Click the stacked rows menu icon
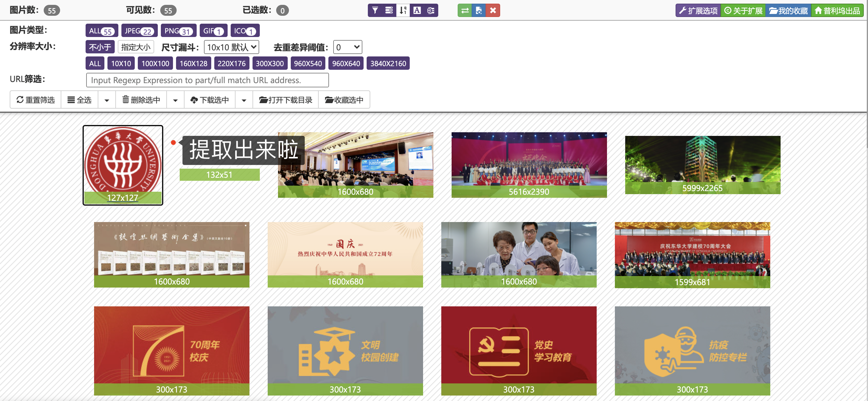Screen dimensions: 868x401 (389, 10)
